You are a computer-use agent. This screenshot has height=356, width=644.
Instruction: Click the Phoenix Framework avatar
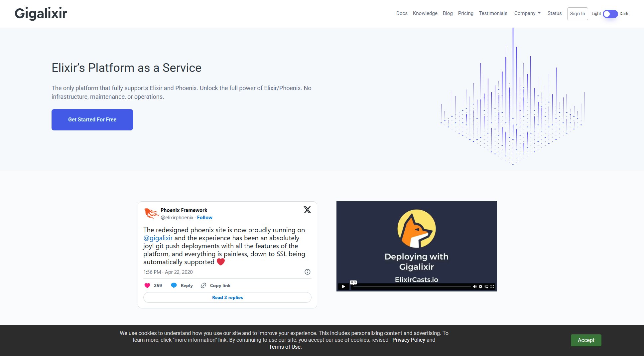click(x=151, y=214)
